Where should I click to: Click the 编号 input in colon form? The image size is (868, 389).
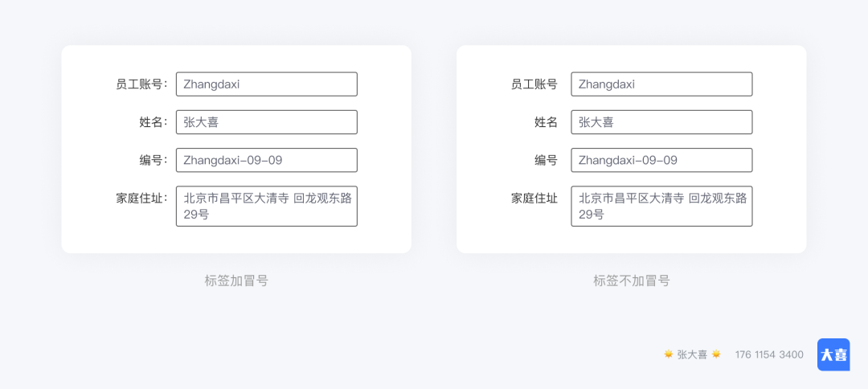267,161
